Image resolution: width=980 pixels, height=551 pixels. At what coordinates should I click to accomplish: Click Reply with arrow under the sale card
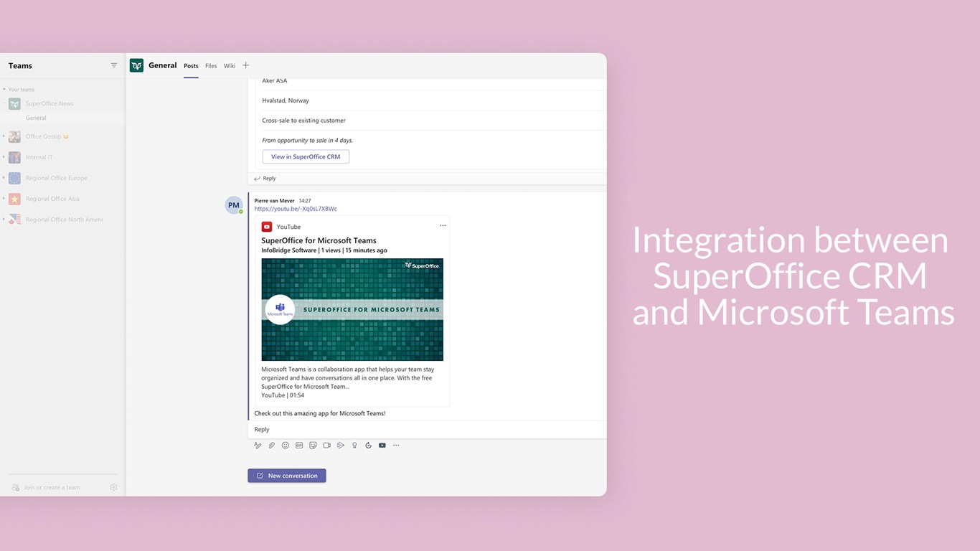265,178
